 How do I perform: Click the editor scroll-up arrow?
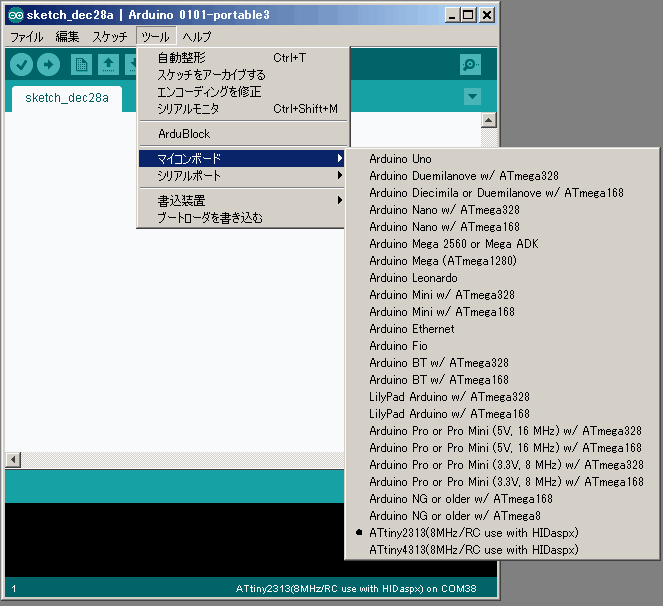coord(489,121)
